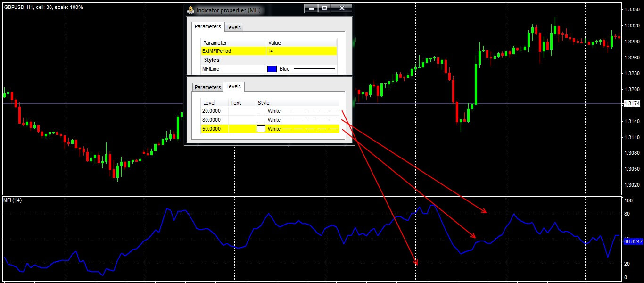Click the dashed line style of the 50.0000 level
The image size is (644, 283).
point(310,129)
